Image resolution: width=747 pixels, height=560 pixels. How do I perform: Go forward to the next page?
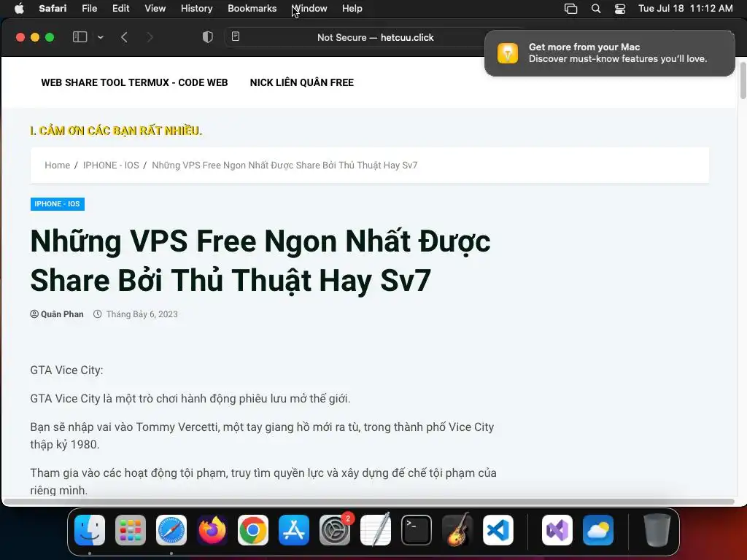(150, 37)
